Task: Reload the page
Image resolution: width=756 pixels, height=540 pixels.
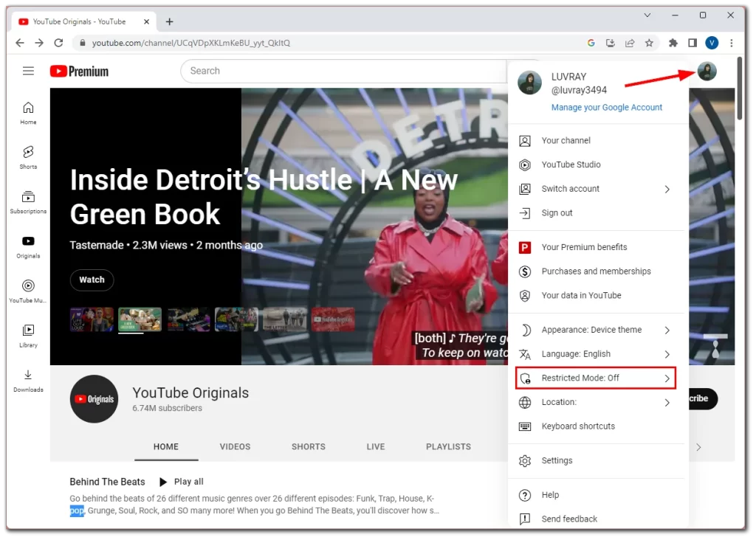Action: click(58, 43)
